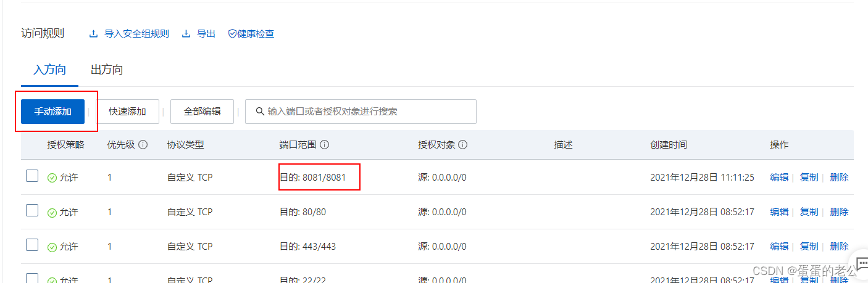Click the 创建时间 column header

669,145
